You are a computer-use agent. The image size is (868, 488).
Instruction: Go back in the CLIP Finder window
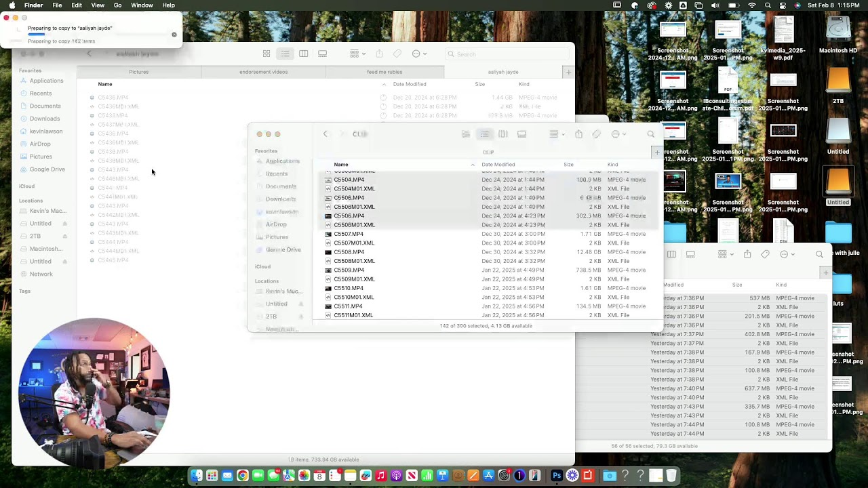pos(325,134)
